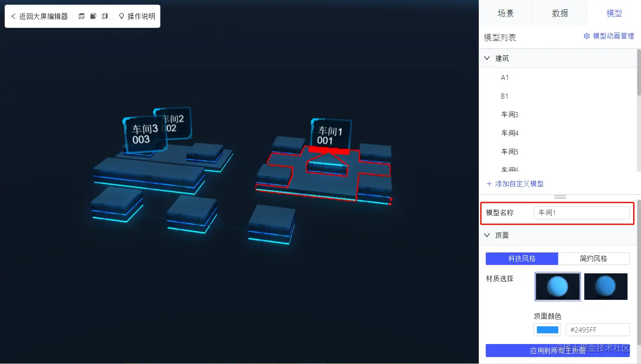Choose 科技风格 style option
Viewport: 641px width, 364px height.
[x=522, y=258]
